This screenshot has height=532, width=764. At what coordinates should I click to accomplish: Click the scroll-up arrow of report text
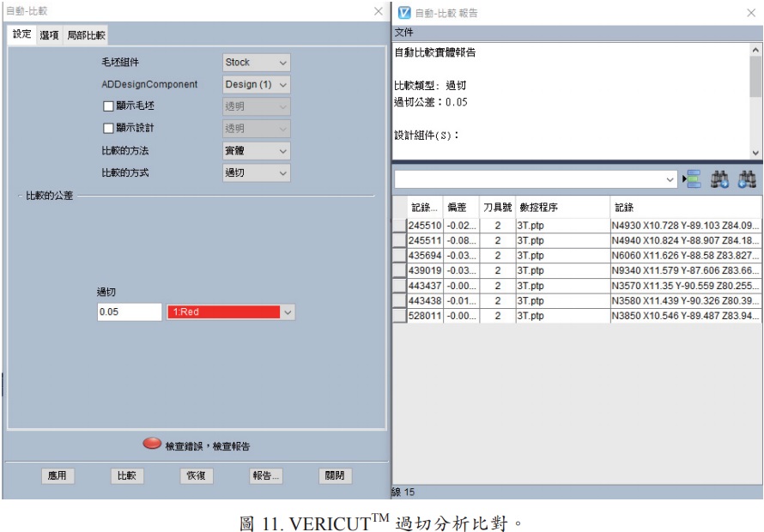755,50
